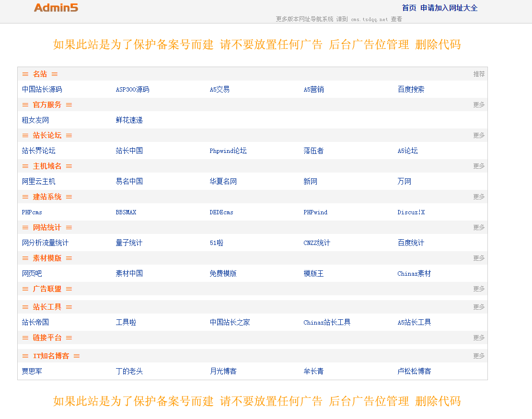Visit 模版王 link
The height and width of the screenshot is (419, 532).
[x=313, y=273]
